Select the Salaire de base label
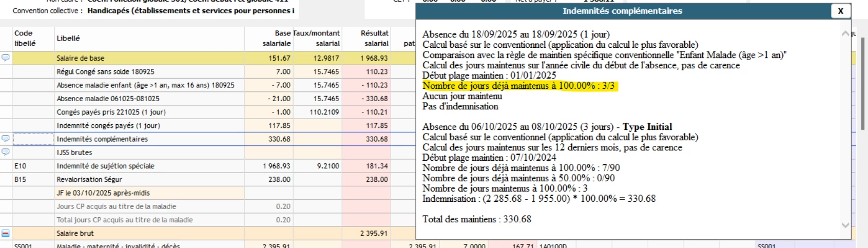Image resolution: width=868 pixels, height=248 pixels. [x=81, y=58]
